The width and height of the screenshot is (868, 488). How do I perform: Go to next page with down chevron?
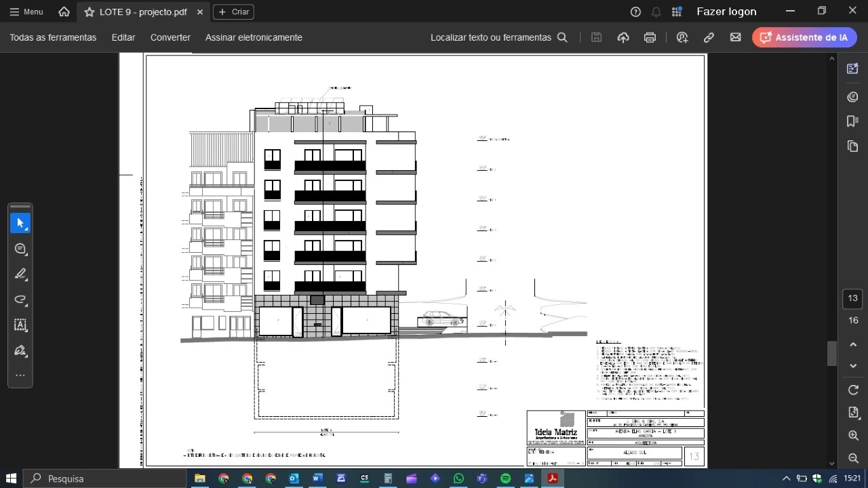click(x=853, y=366)
